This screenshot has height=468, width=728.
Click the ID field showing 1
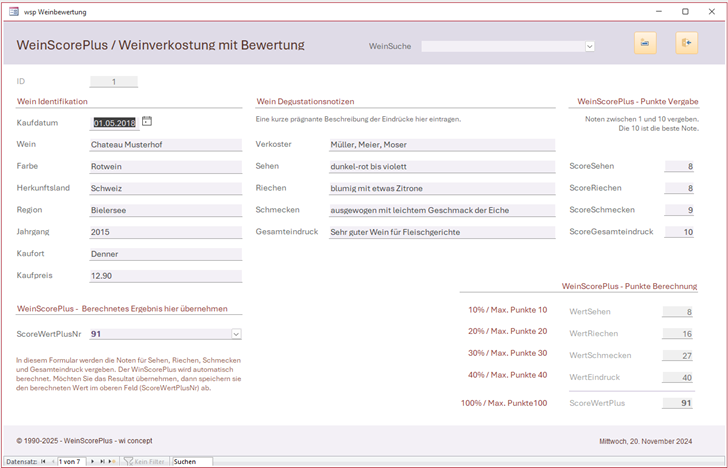click(114, 82)
